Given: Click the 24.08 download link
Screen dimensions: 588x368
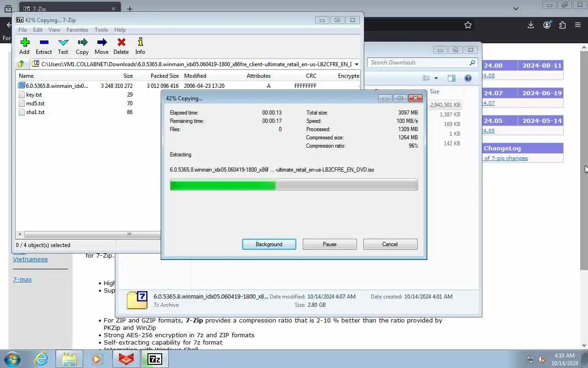Looking at the screenshot, I should pyautogui.click(x=488, y=75).
